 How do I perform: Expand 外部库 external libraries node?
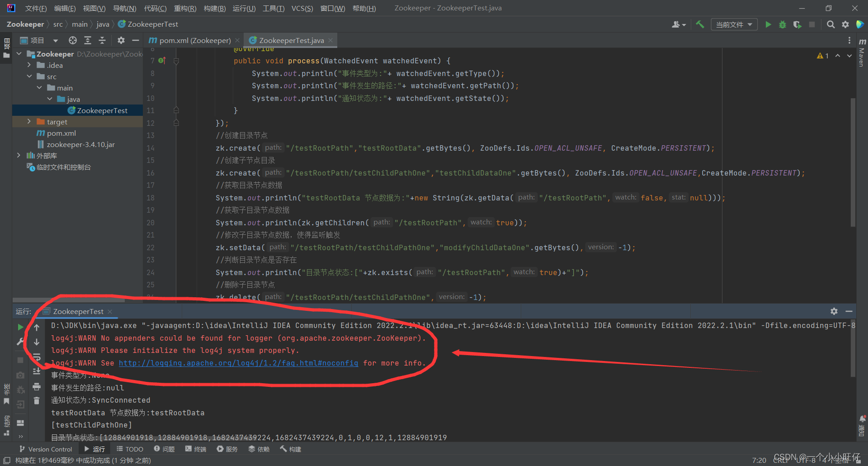19,156
